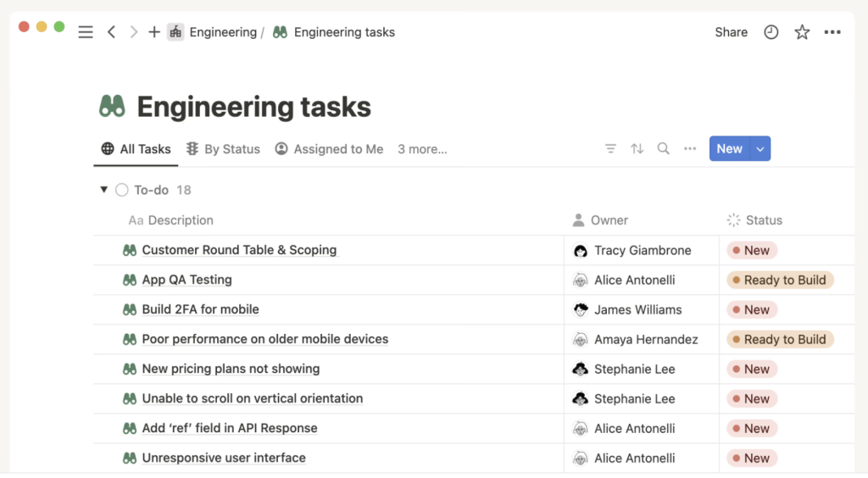Image resolution: width=868 pixels, height=478 pixels.
Task: Click the sort arrows icon
Action: coord(637,149)
